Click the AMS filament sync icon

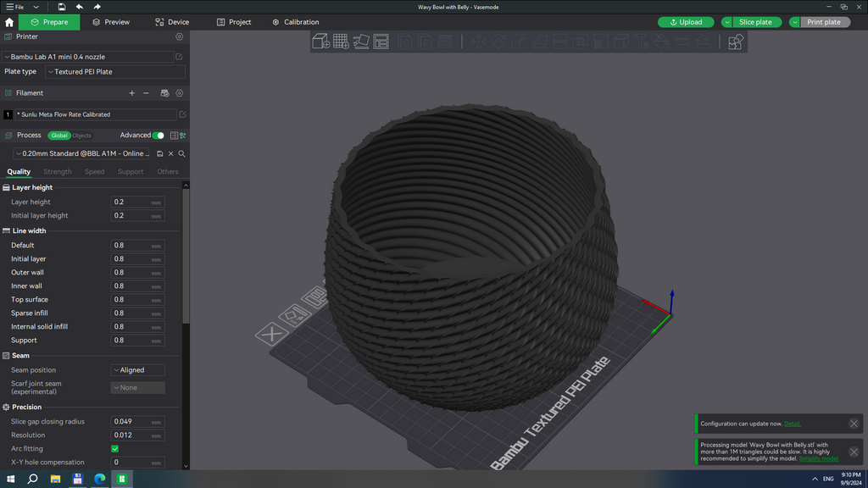tap(164, 93)
